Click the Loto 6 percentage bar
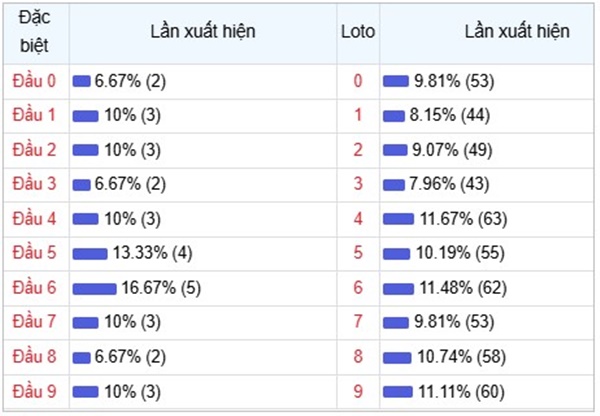 coord(399,288)
